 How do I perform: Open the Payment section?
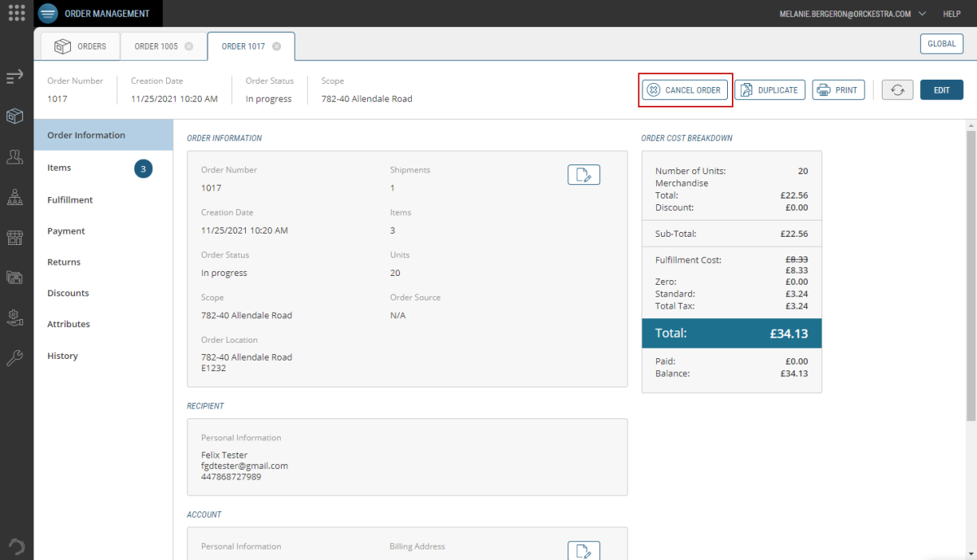66,231
